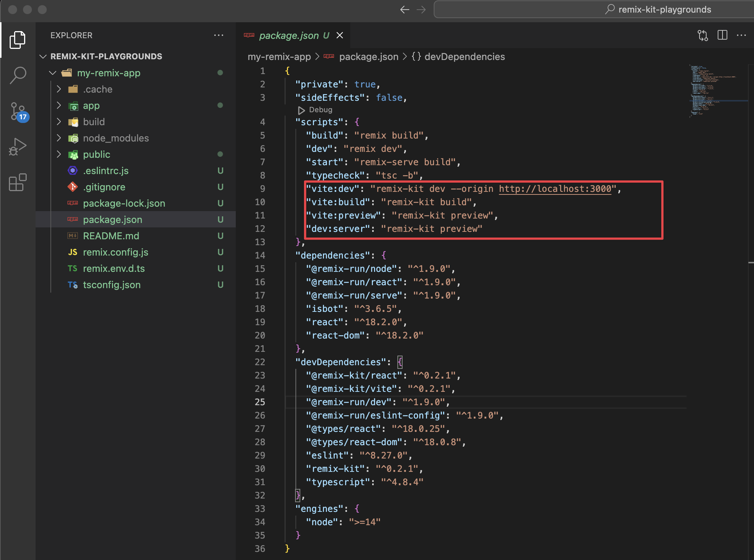
Task: Collapse the REMIX-KIT-PLAYGROUNDS section header
Action: [x=106, y=56]
